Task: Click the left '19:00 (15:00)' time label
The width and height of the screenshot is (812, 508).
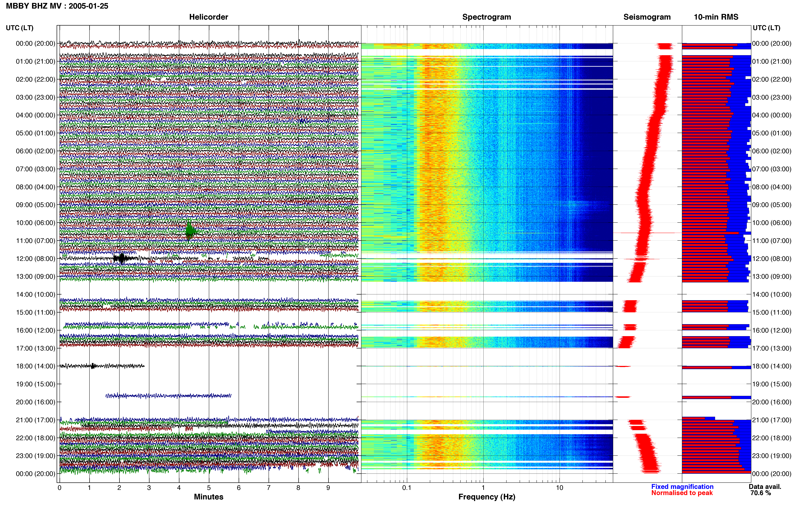Action: tap(36, 384)
